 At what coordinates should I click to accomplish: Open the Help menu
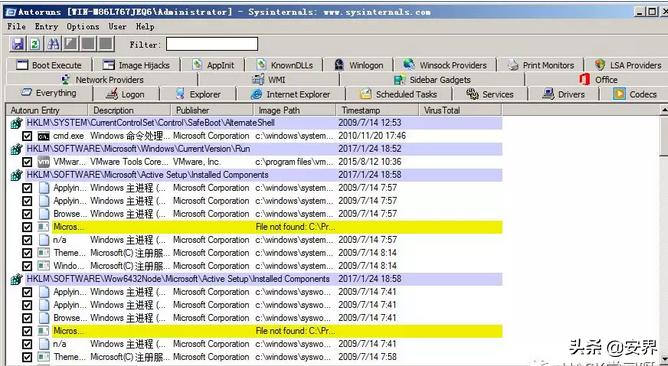(145, 26)
